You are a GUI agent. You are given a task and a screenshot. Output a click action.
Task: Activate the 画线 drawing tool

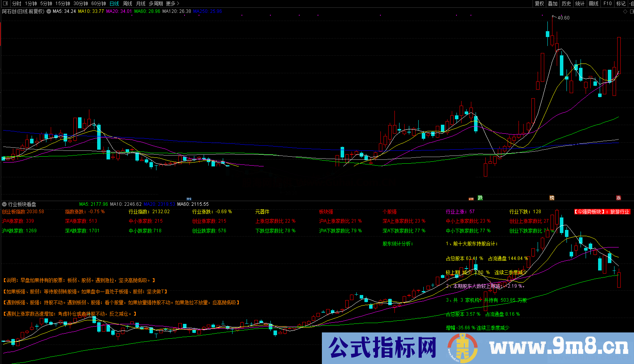593,4
